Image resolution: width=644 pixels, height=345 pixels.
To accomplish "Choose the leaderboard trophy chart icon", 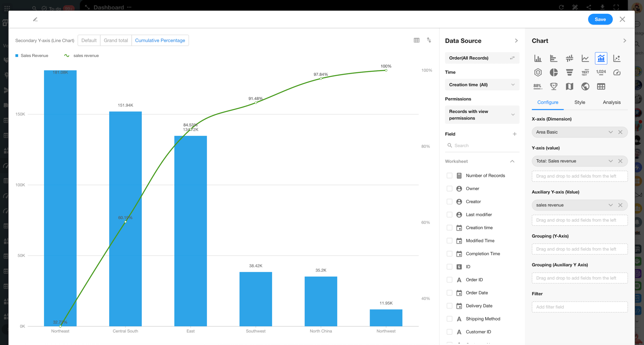I will 553,87.
